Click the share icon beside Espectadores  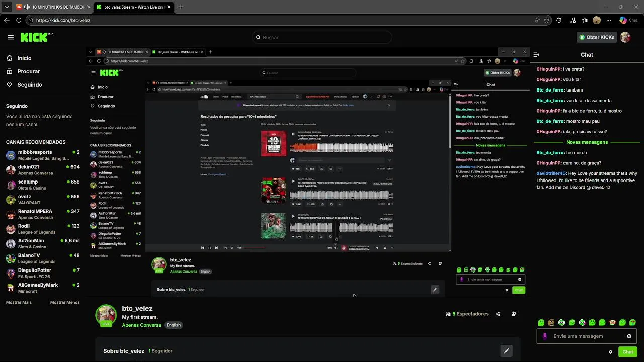498,314
